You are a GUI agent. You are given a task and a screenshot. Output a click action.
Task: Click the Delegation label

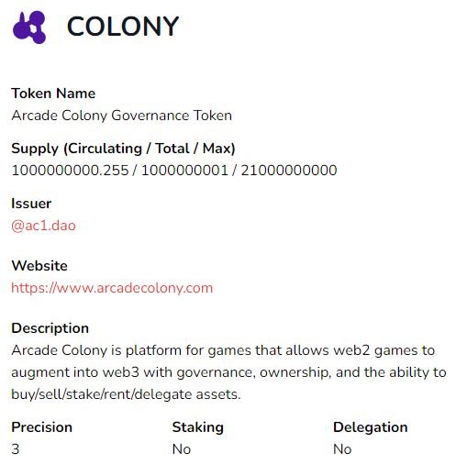point(371,427)
